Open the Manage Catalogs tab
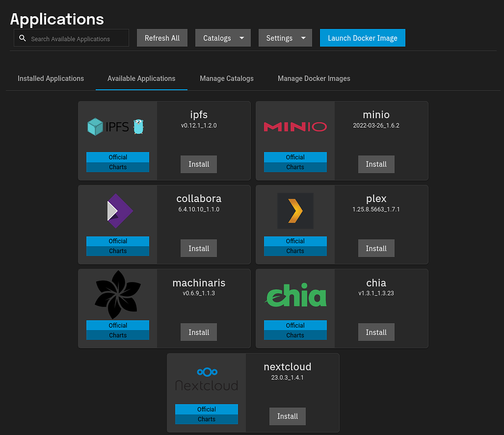 (227, 78)
